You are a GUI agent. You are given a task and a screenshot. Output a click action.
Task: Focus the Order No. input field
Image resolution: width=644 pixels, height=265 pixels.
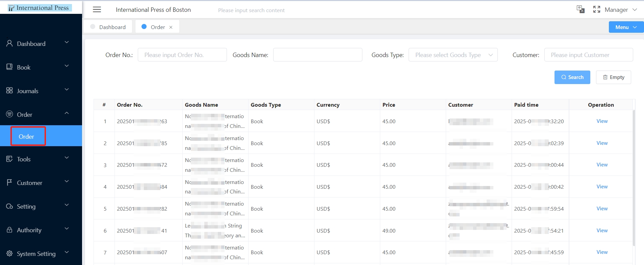tap(182, 55)
